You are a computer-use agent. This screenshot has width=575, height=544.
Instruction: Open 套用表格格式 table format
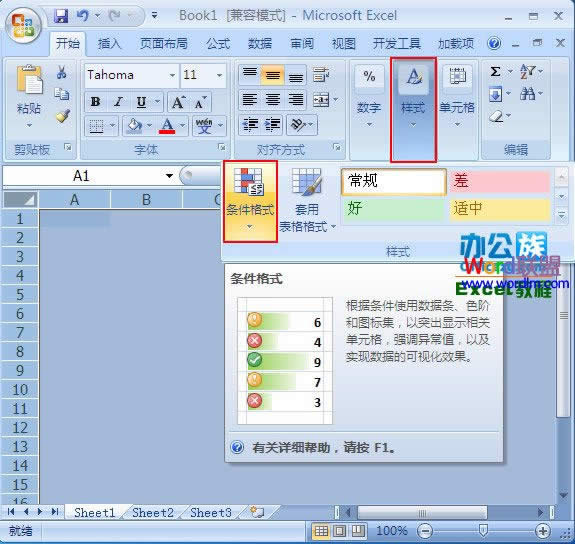click(x=307, y=200)
